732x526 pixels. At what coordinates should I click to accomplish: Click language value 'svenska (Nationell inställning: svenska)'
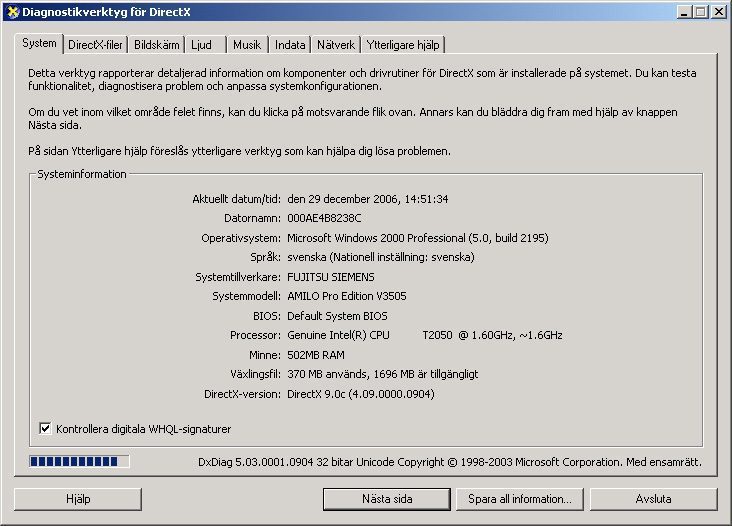click(x=381, y=257)
